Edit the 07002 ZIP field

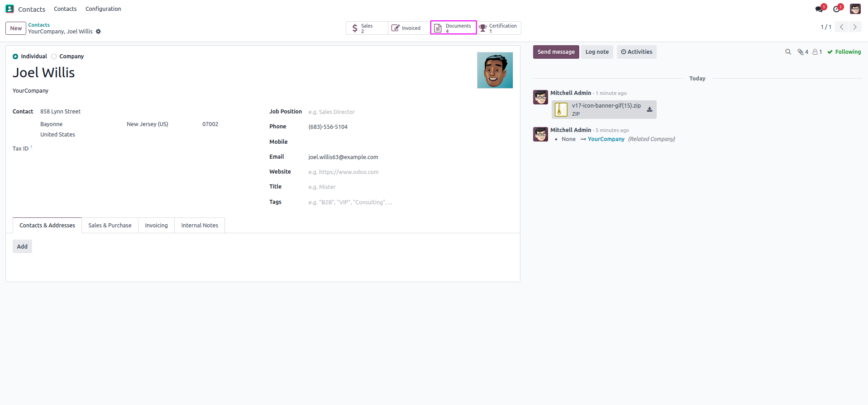210,124
